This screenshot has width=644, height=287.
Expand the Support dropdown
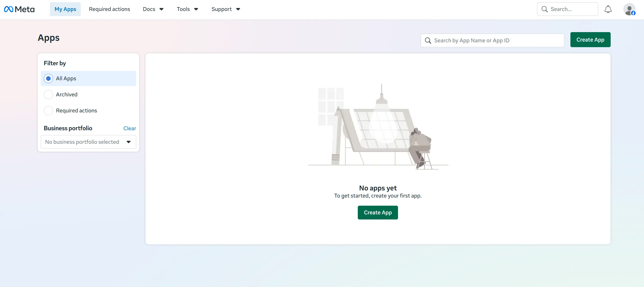[226, 9]
